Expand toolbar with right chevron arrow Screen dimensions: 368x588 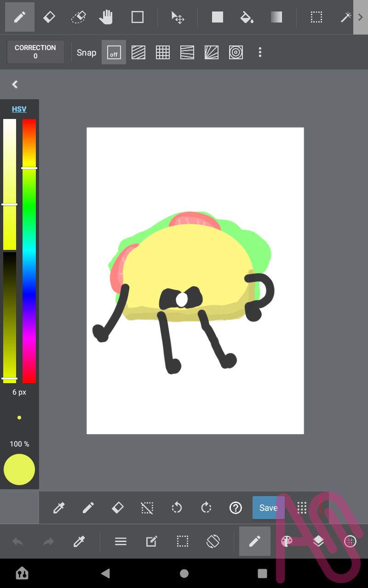[361, 17]
